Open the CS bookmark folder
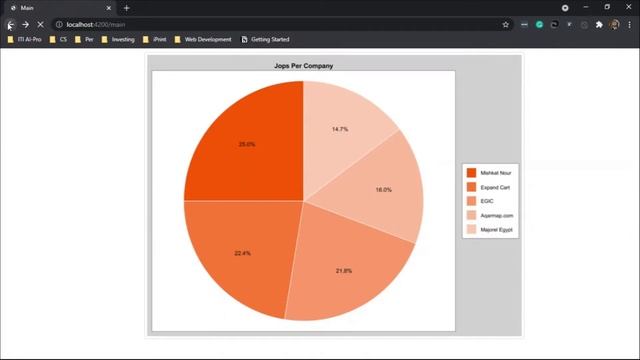The image size is (640, 360). click(58, 40)
